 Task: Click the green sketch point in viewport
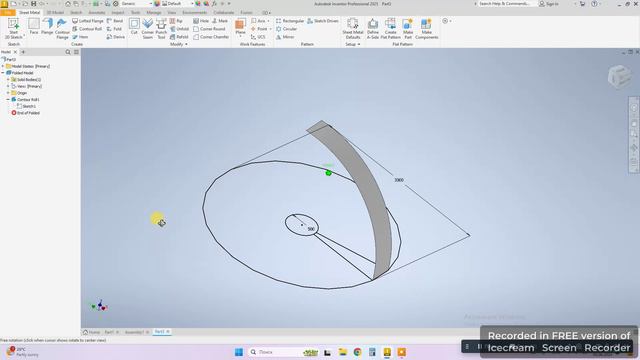(329, 173)
